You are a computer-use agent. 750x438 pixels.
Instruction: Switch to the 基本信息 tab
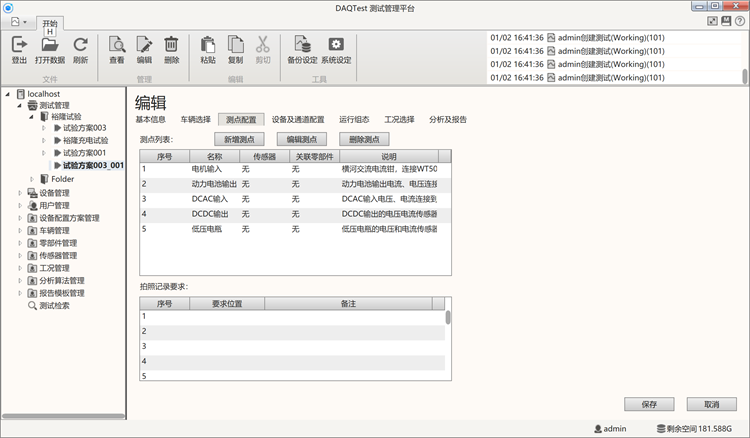click(x=151, y=119)
